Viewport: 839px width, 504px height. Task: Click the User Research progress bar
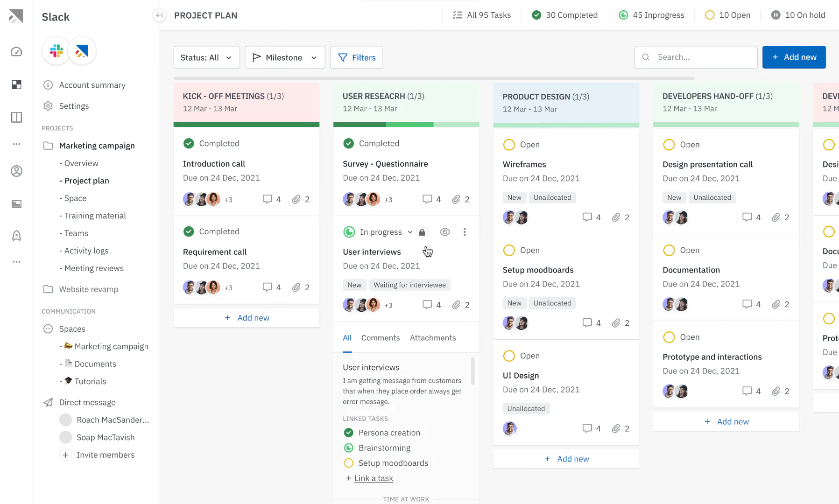click(406, 125)
